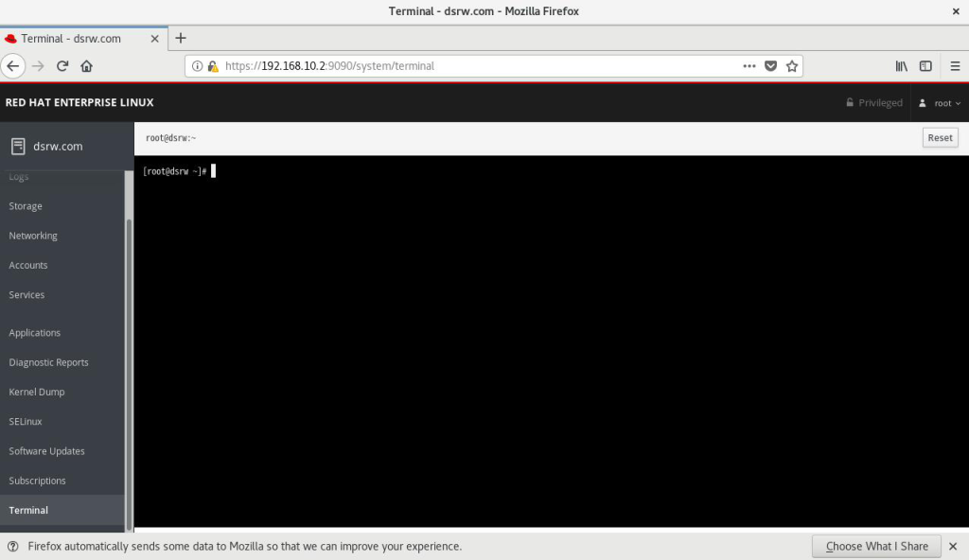The width and height of the screenshot is (969, 560).
Task: Open the root user dropdown menu
Action: (940, 103)
